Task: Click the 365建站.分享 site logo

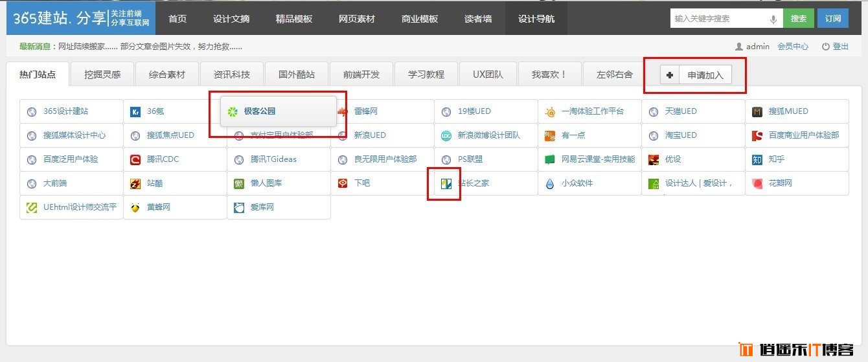Action: [81, 18]
